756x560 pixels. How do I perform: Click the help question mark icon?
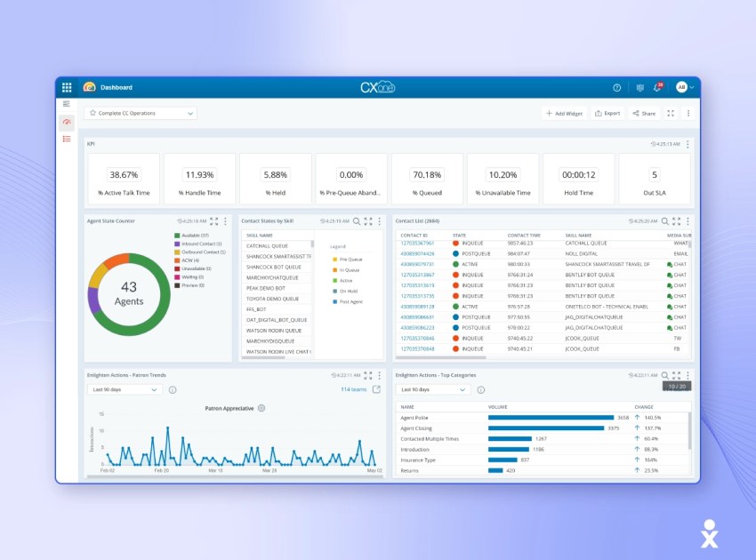pos(617,87)
